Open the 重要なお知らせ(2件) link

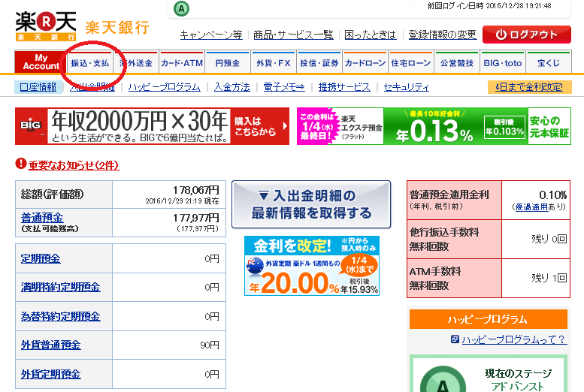click(x=74, y=165)
